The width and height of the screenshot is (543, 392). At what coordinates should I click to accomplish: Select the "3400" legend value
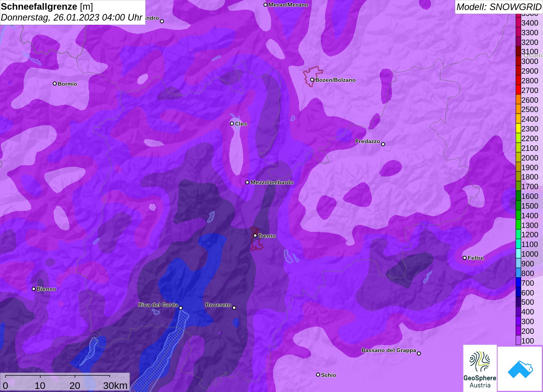click(x=530, y=23)
